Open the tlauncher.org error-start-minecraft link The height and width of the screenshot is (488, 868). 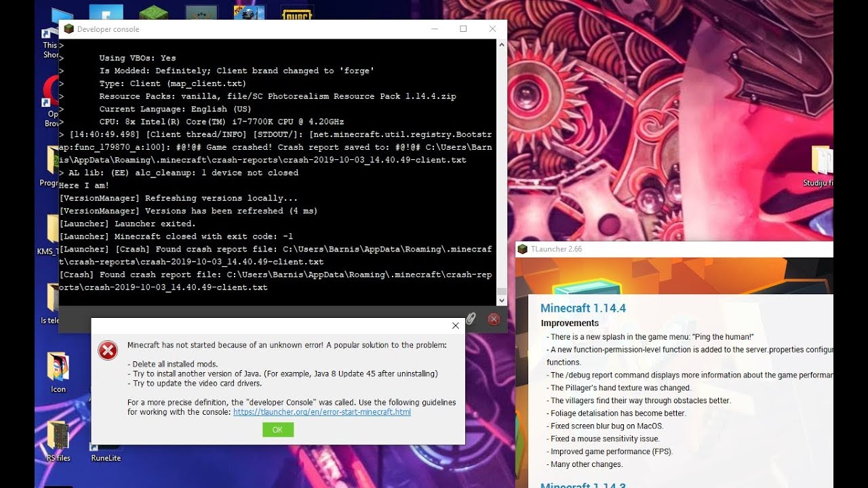click(x=322, y=412)
